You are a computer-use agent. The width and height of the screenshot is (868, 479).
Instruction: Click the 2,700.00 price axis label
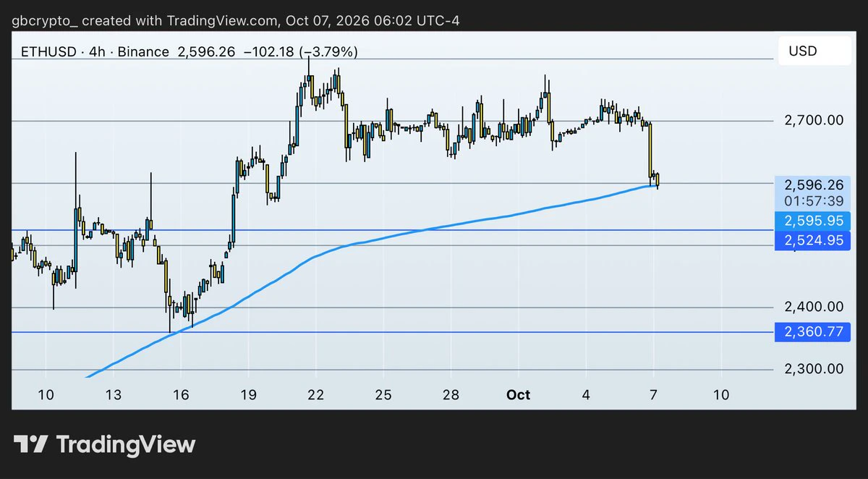point(814,120)
